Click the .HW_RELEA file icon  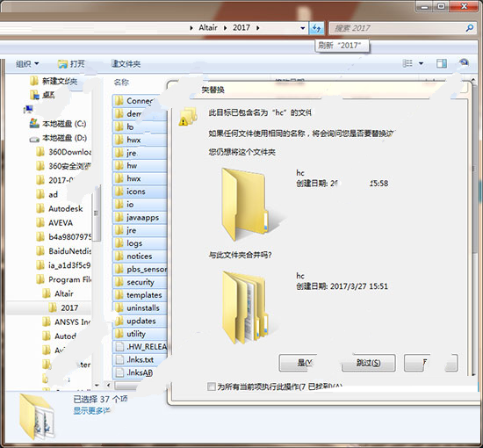(x=119, y=347)
